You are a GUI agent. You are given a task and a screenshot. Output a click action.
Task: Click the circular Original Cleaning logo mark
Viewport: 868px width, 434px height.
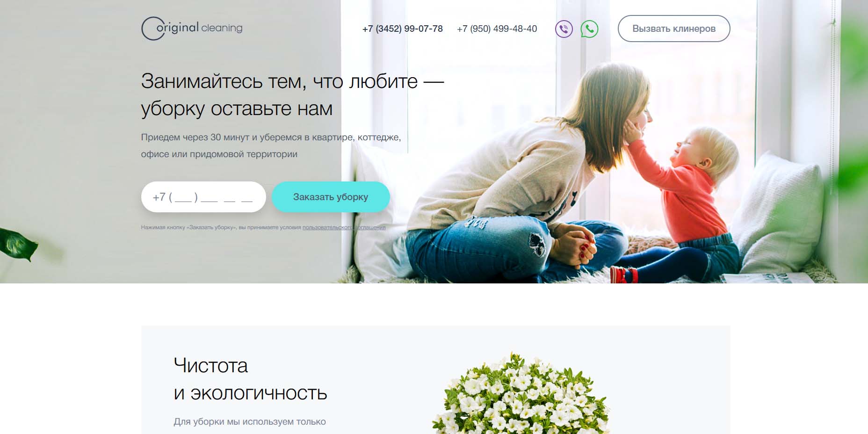pyautogui.click(x=153, y=29)
